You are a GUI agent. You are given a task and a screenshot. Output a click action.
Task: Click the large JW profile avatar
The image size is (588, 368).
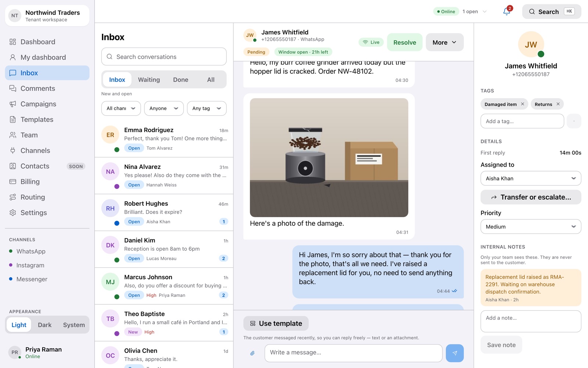tap(531, 45)
